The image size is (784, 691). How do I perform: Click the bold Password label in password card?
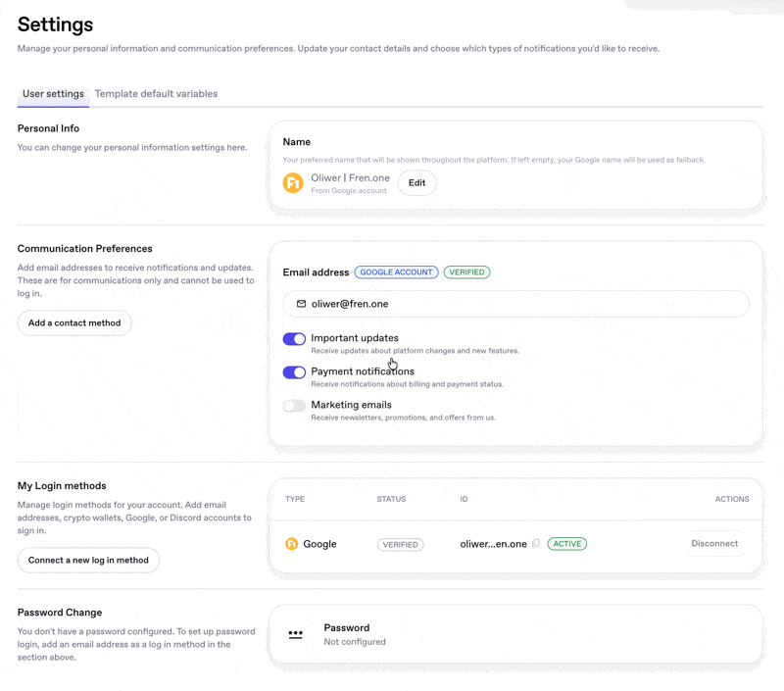[x=347, y=627]
